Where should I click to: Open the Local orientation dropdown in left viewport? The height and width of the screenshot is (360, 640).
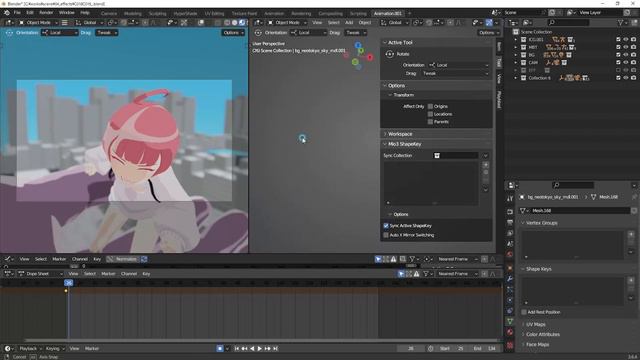point(59,32)
